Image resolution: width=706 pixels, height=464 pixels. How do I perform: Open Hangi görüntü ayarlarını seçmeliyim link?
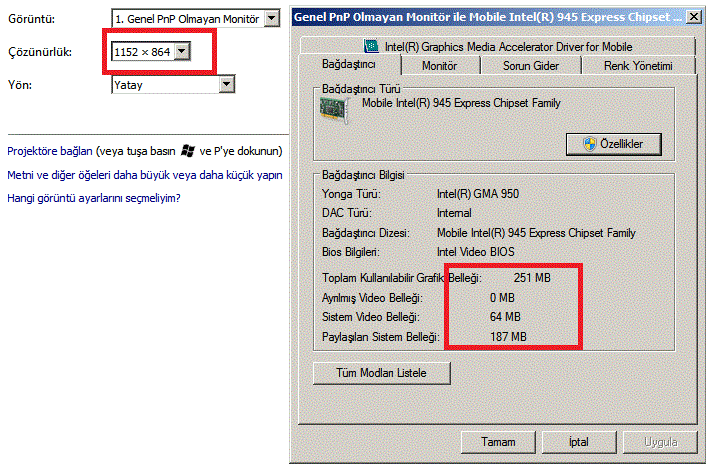click(x=94, y=198)
